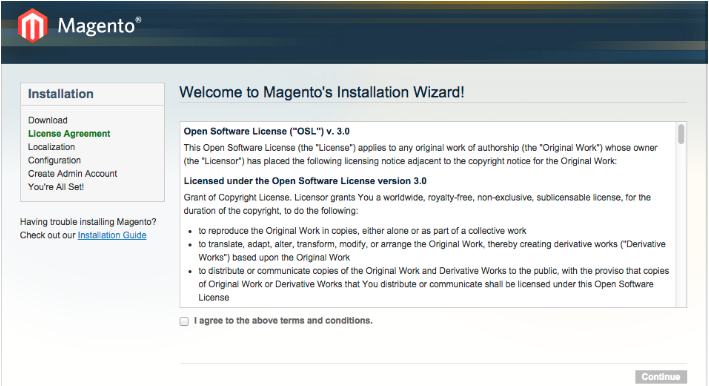Image resolution: width=709 pixels, height=386 pixels.
Task: Click the Open Software License v. 3.0 title
Action: click(266, 131)
